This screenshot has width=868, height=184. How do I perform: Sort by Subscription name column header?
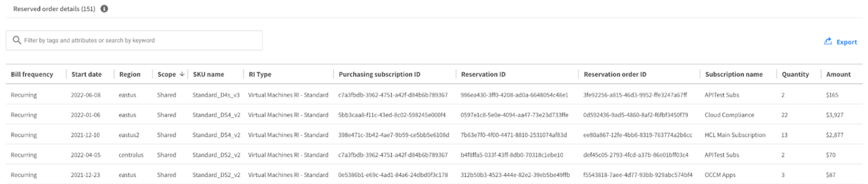coord(734,74)
